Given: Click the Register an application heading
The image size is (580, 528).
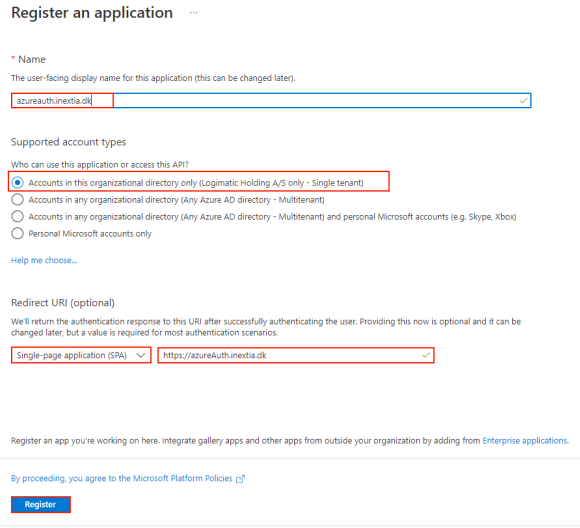Looking at the screenshot, I should (x=92, y=13).
